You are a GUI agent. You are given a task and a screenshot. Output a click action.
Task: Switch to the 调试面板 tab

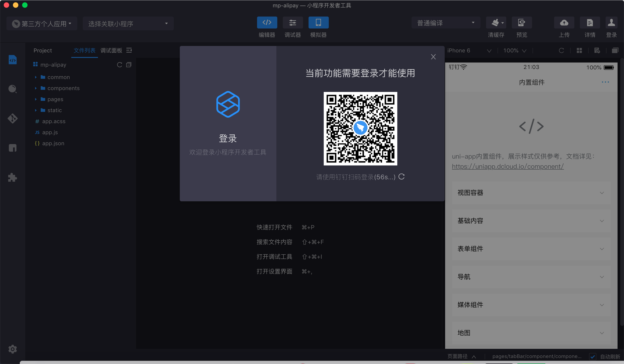click(111, 51)
